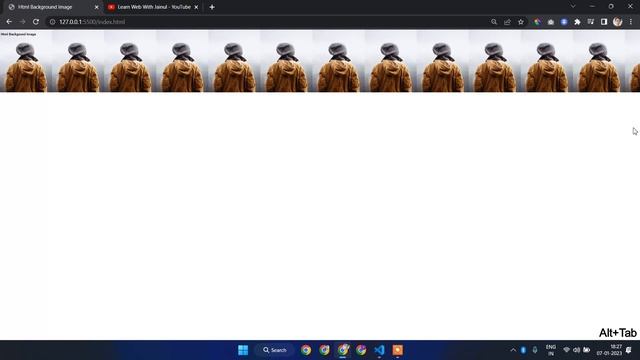The image size is (640, 360).
Task: Click the Bluetooth tray icon
Action: pyautogui.click(x=523, y=350)
